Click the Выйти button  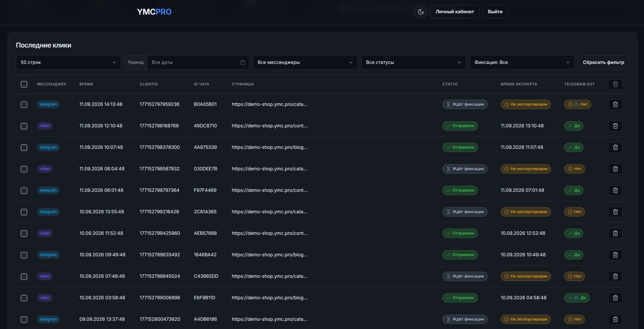point(495,12)
